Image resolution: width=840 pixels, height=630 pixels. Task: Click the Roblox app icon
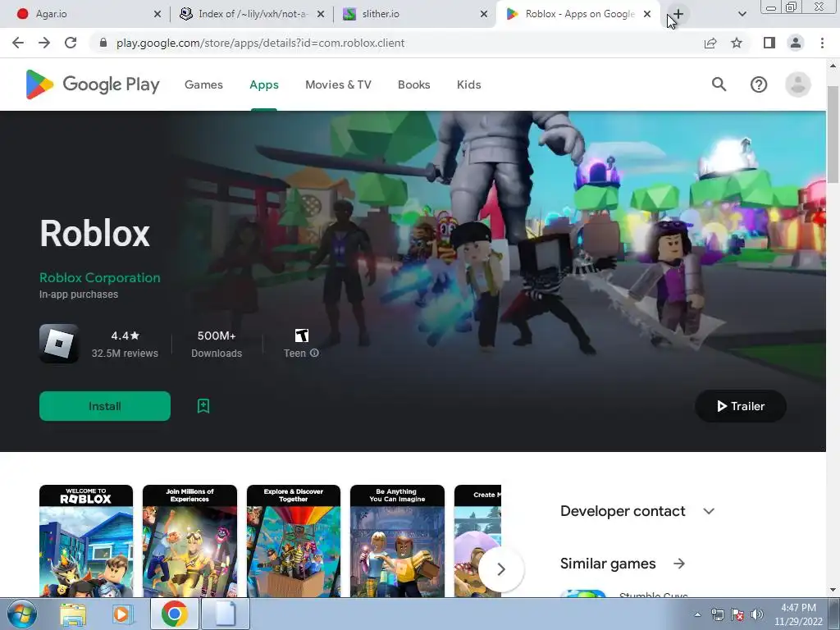[x=59, y=344]
